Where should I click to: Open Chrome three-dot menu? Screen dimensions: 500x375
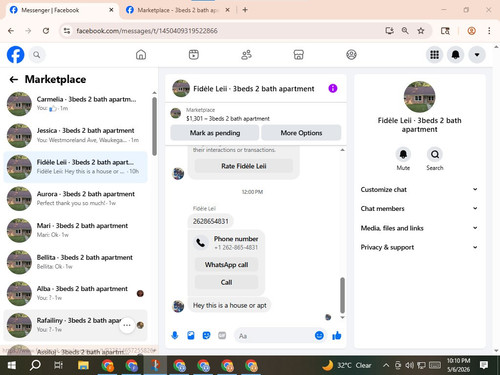tap(489, 31)
